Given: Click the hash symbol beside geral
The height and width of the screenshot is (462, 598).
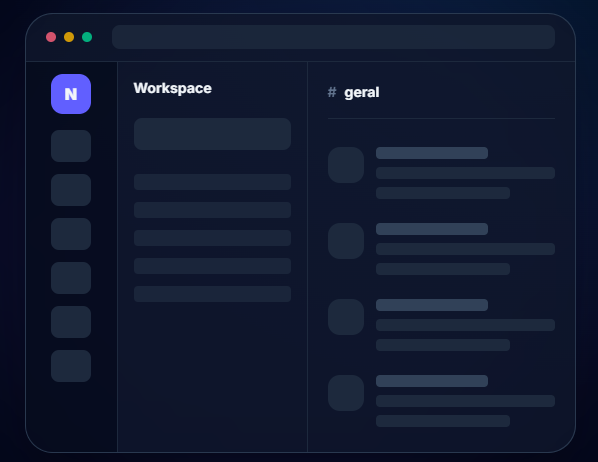Looking at the screenshot, I should pos(332,92).
